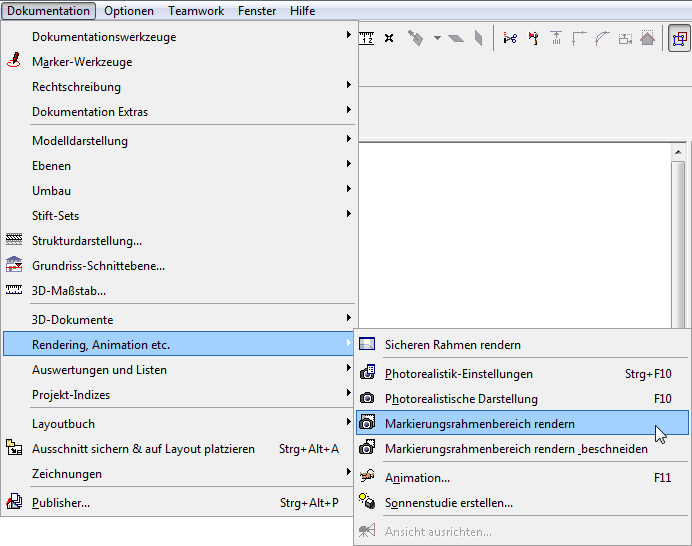Open the Grundriss-Schnittebene... entry

179,265
